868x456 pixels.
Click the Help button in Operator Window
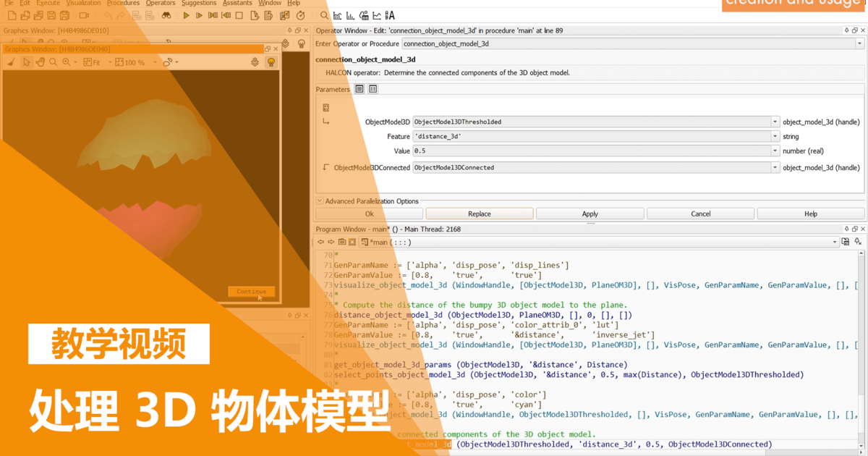coord(811,214)
